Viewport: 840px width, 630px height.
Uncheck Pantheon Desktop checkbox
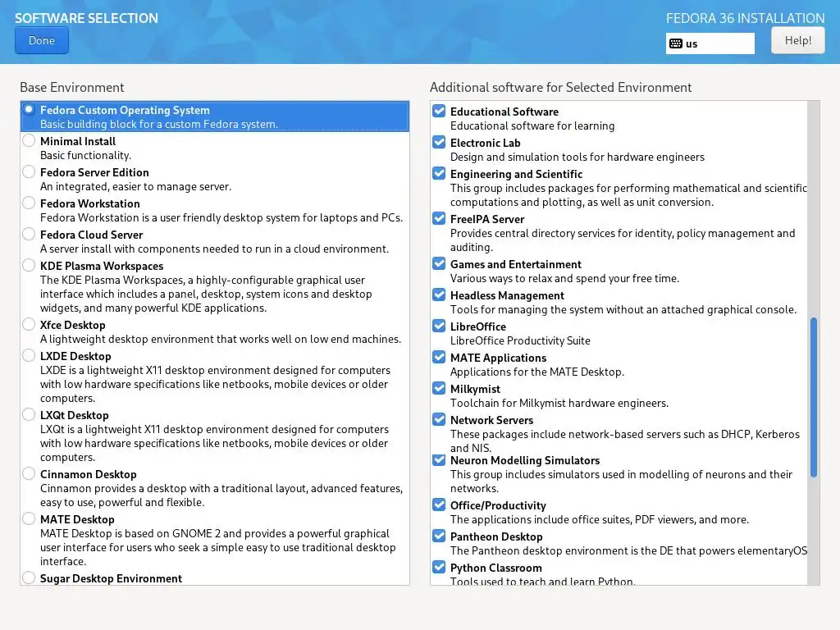[439, 535]
